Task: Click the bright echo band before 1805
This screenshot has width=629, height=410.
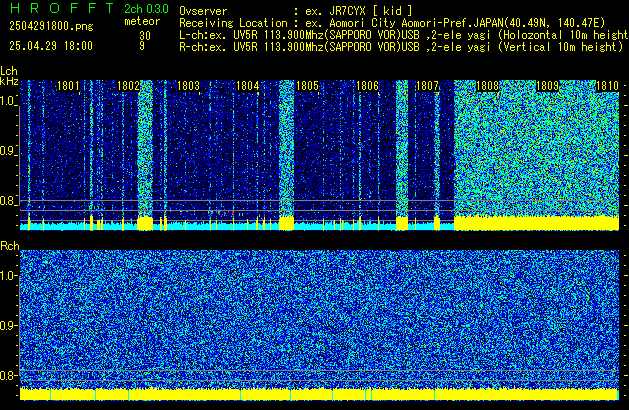Action: 286,154
